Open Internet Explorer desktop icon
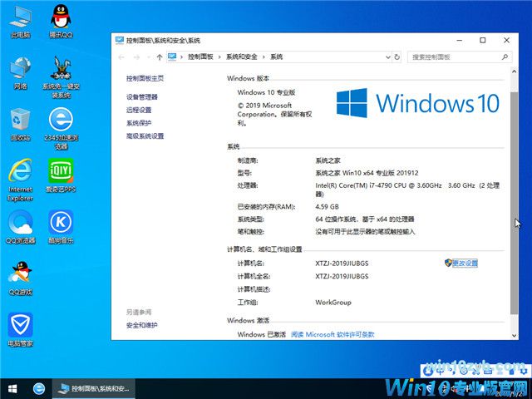 tap(20, 180)
